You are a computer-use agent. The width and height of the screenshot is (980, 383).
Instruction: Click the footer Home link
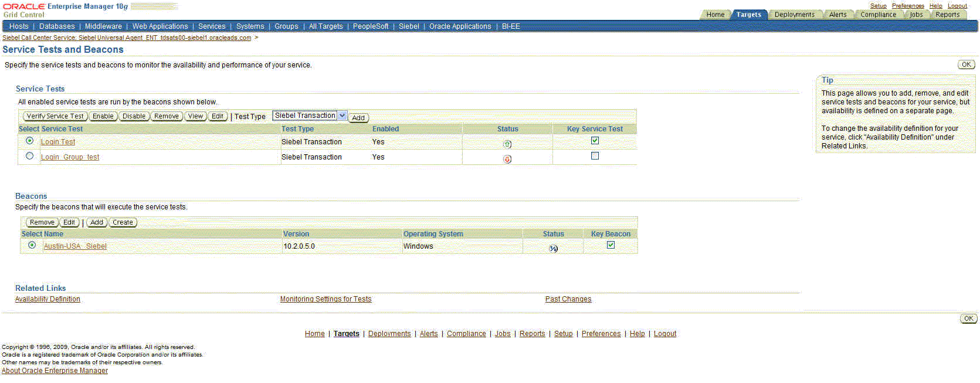click(314, 334)
